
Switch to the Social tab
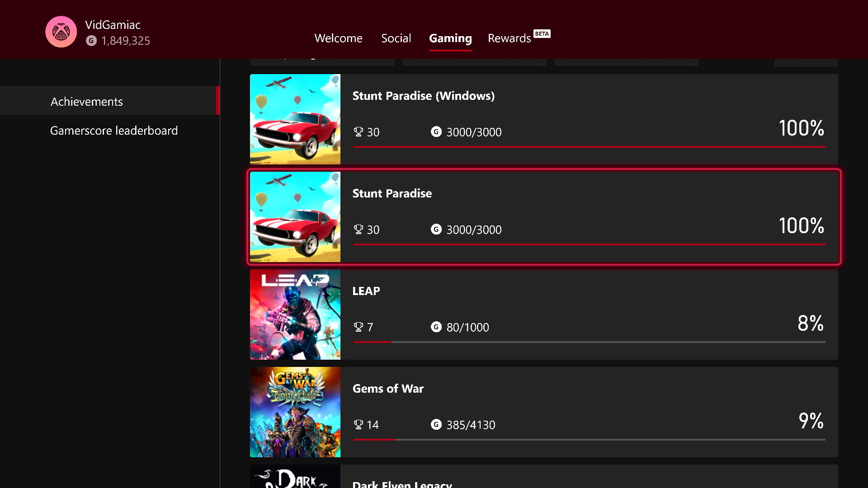point(396,38)
